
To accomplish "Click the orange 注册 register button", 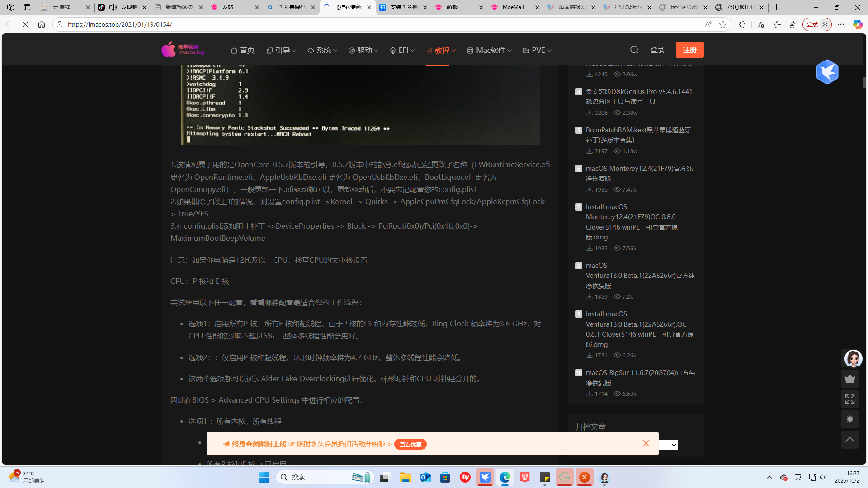I will pyautogui.click(x=689, y=50).
